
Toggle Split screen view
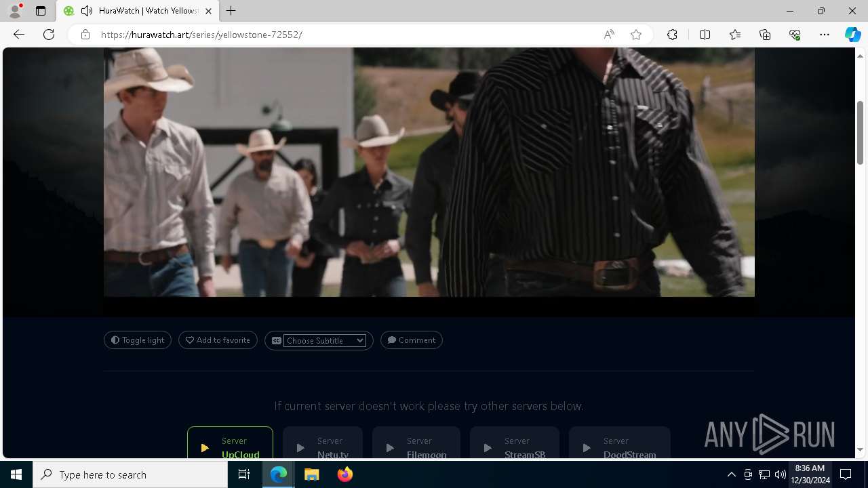coord(705,35)
